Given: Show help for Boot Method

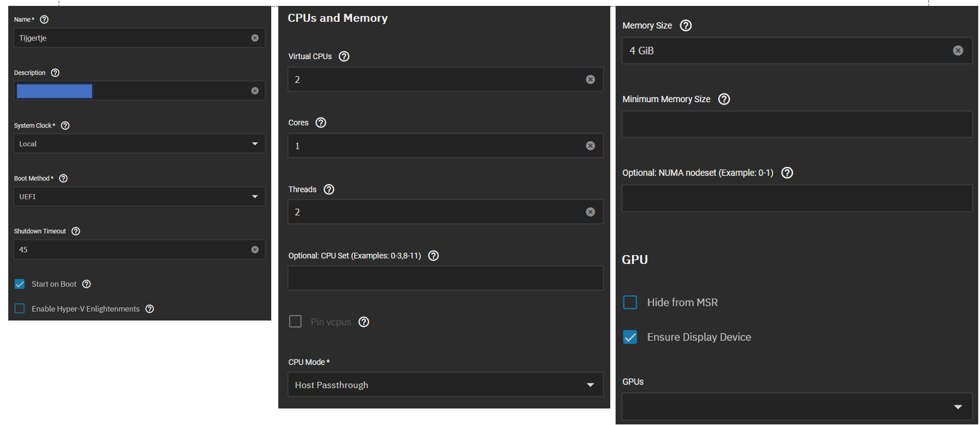Looking at the screenshot, I should [64, 178].
